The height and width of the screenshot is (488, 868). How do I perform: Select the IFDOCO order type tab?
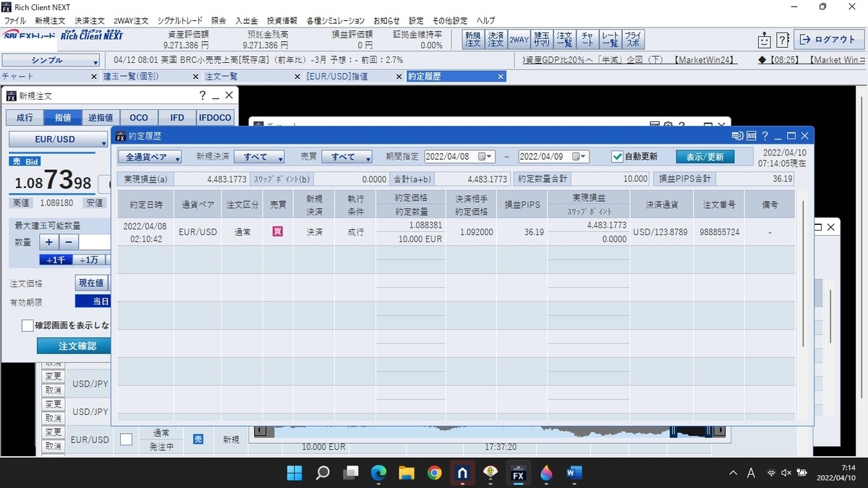(215, 118)
